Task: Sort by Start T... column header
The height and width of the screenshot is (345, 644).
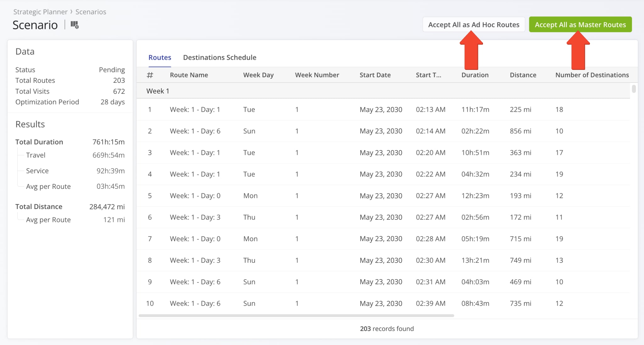Action: point(428,75)
